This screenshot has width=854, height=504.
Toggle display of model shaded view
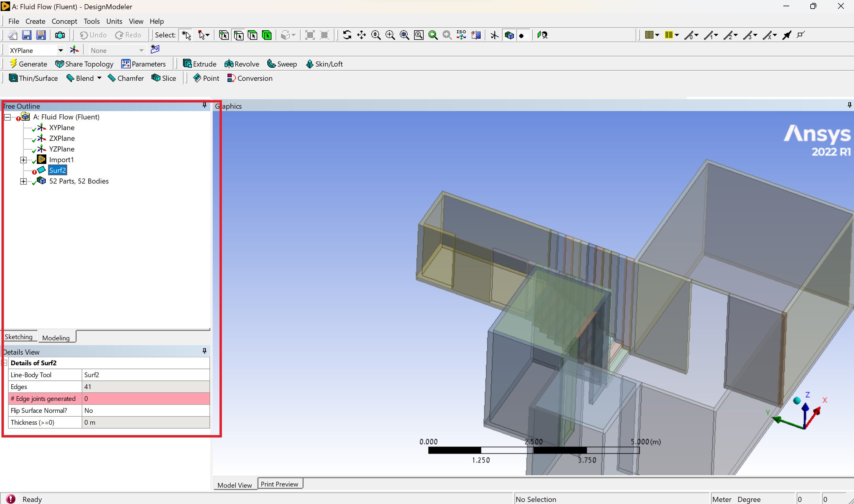coord(509,35)
